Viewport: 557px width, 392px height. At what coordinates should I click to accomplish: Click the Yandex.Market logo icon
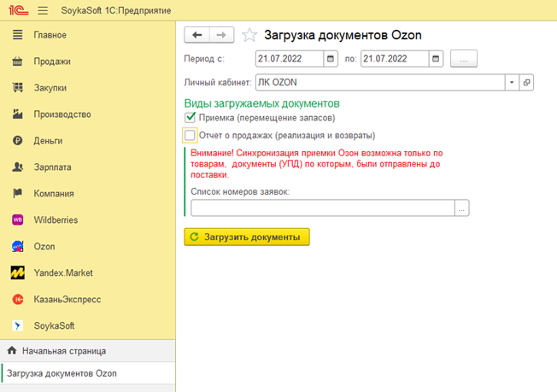17,272
